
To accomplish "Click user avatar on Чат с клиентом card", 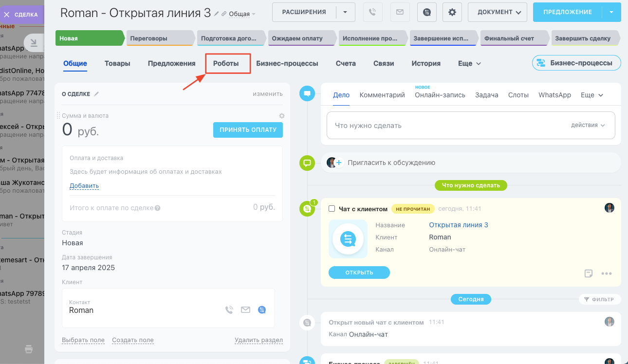I will coord(610,208).
